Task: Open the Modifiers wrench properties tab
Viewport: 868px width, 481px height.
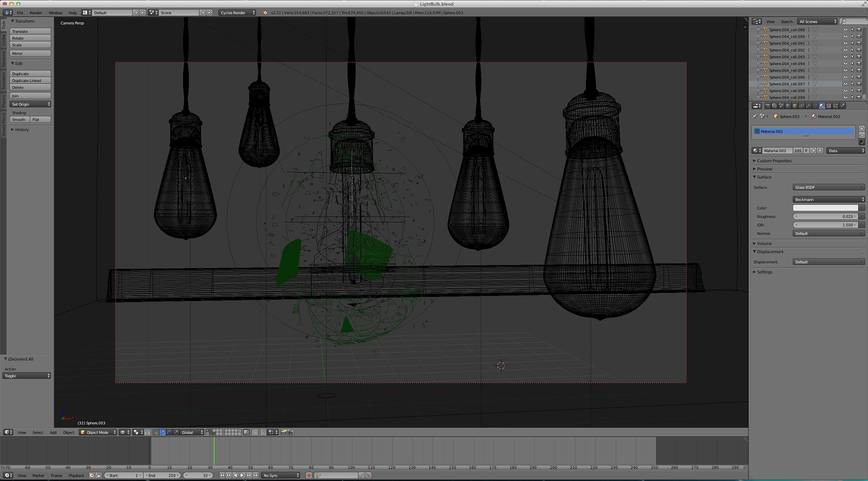Action: click(x=808, y=106)
